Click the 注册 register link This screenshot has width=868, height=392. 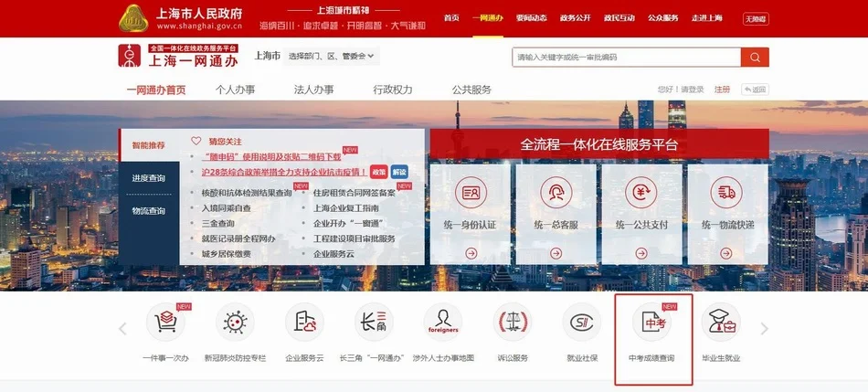(x=722, y=90)
